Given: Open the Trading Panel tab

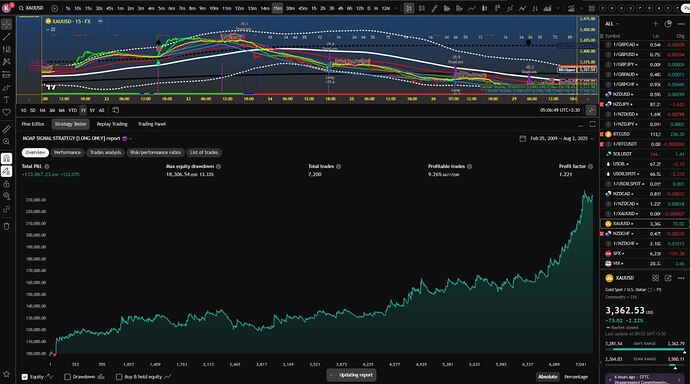Looking at the screenshot, I should pos(152,124).
